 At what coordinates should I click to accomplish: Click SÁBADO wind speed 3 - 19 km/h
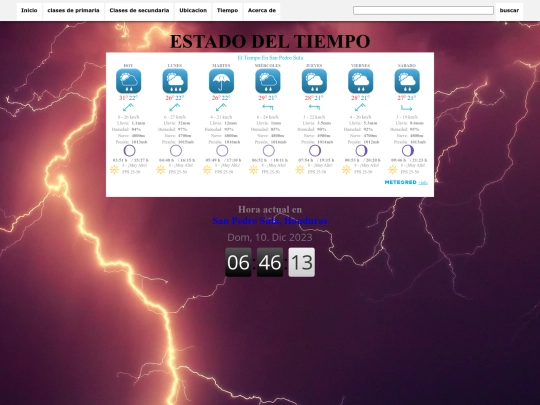407,117
